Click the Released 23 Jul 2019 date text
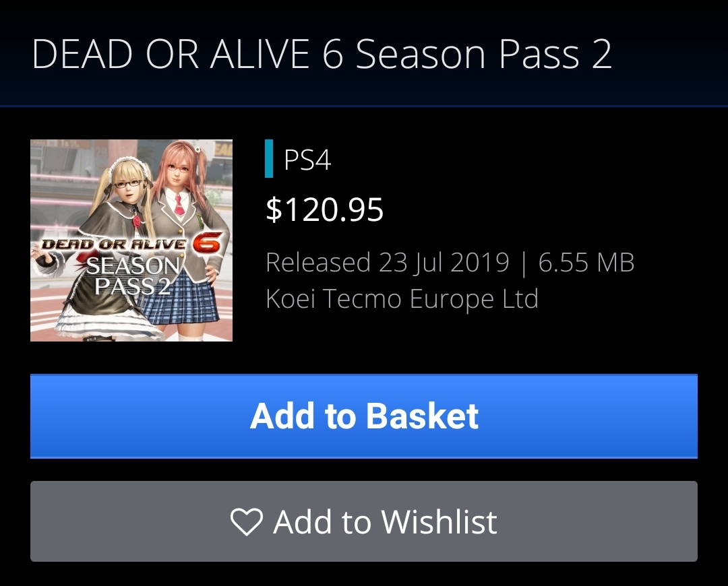This screenshot has width=728, height=586. pos(388,262)
